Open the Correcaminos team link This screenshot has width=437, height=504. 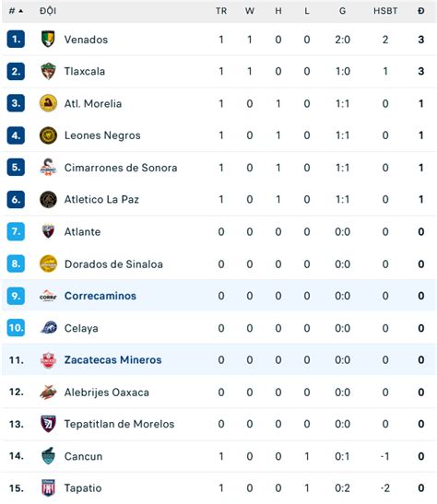100,296
